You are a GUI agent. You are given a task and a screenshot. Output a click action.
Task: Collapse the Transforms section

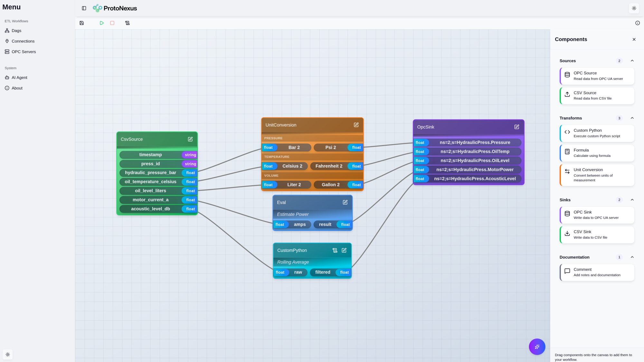pyautogui.click(x=632, y=118)
